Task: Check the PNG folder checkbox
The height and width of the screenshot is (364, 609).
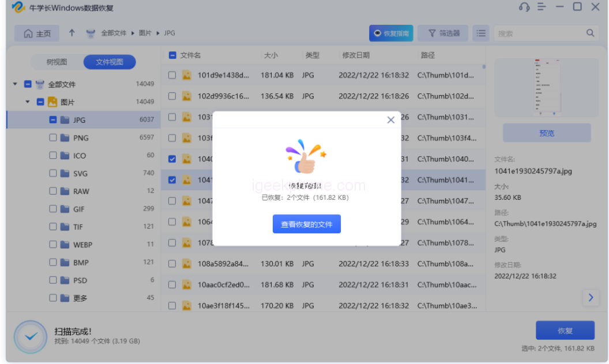Action: pos(53,138)
